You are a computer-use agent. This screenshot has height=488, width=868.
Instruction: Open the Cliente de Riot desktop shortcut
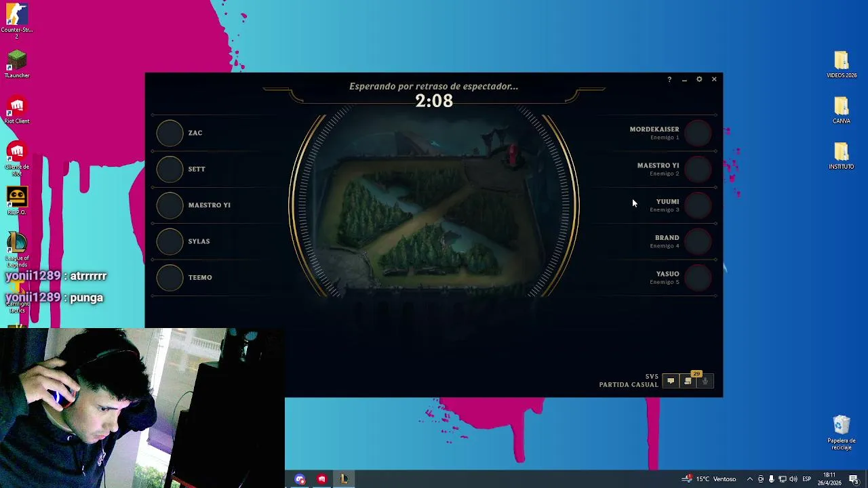17,159
